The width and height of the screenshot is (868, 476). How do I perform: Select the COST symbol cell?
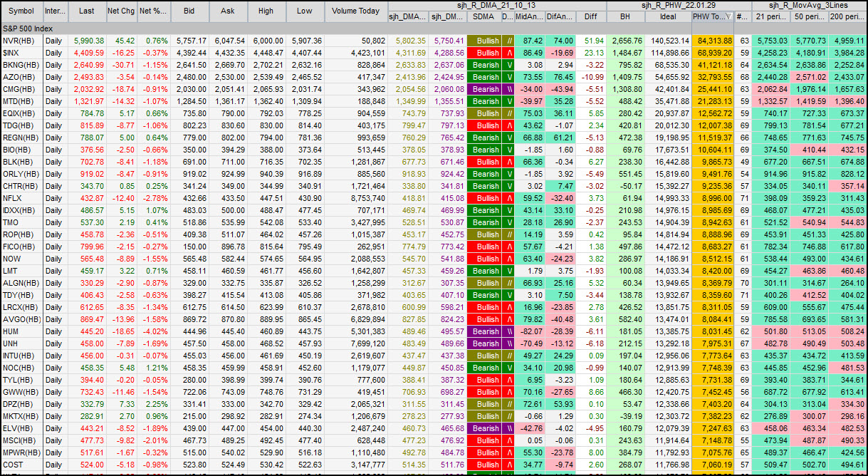(21, 465)
